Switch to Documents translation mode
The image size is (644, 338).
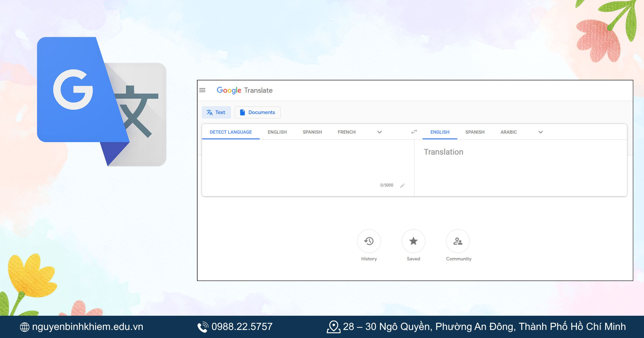(258, 112)
